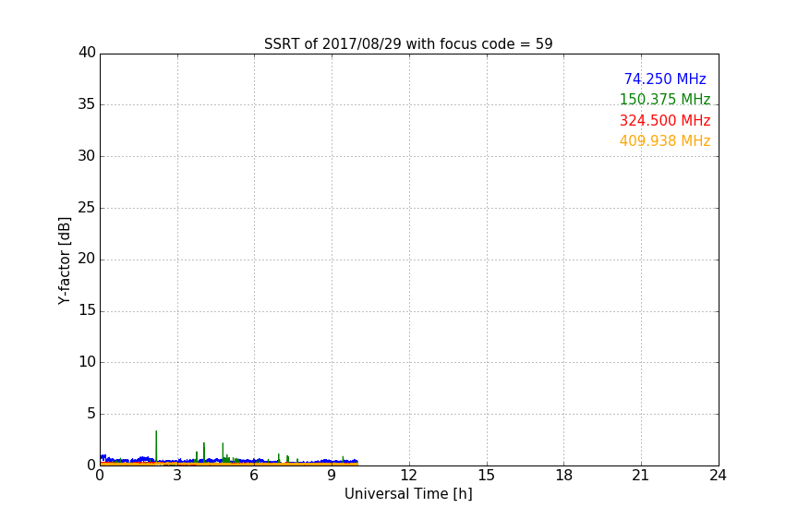This screenshot has width=798, height=532.
Task: Select the blue 74.250 MHz legend label
Action: coord(665,79)
